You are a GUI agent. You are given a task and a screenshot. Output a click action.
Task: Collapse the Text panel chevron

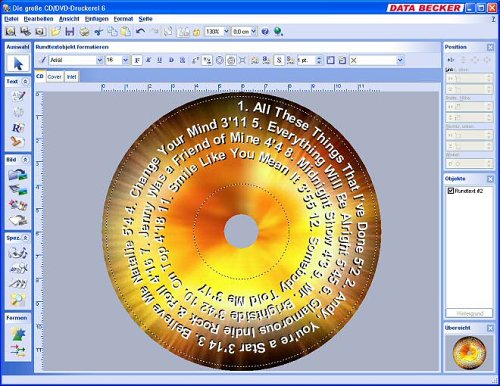click(25, 81)
